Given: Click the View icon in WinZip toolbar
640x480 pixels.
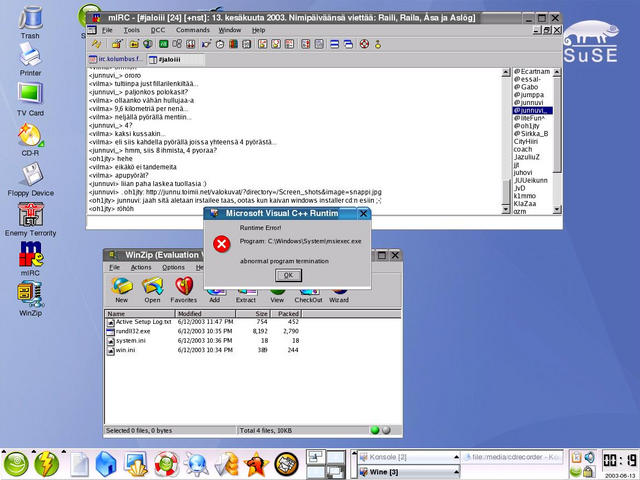Looking at the screenshot, I should 277,296.
